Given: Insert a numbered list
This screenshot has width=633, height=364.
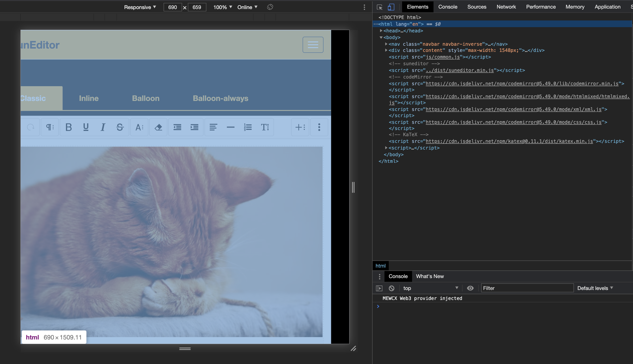Looking at the screenshot, I should point(248,127).
